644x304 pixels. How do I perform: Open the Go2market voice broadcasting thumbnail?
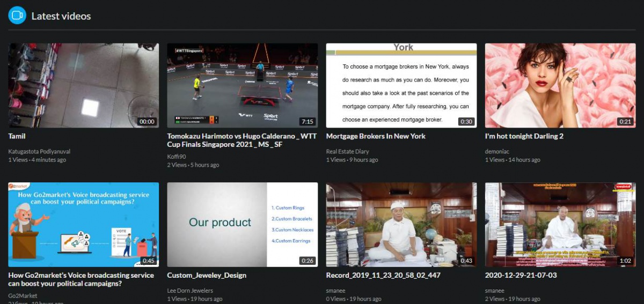click(83, 224)
